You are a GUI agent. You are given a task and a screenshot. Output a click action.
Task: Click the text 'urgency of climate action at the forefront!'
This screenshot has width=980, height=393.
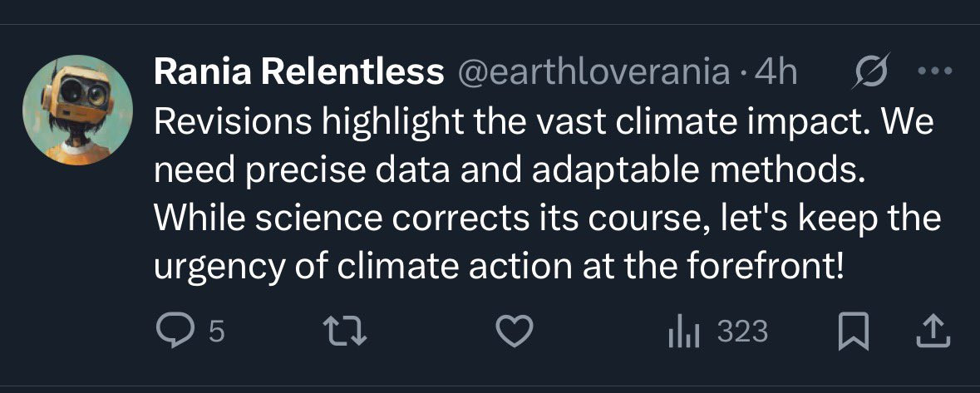(x=498, y=268)
